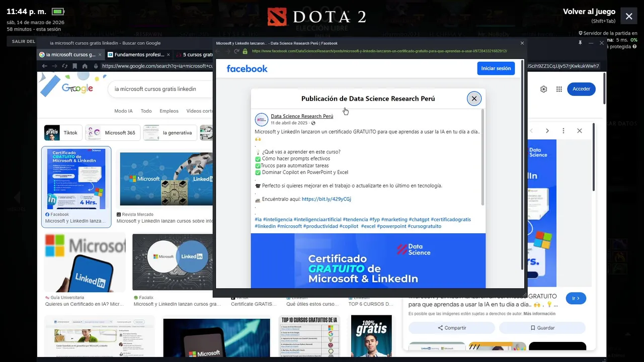Select the Facebook popup URL text
This screenshot has height=362, width=644.
click(379, 51)
